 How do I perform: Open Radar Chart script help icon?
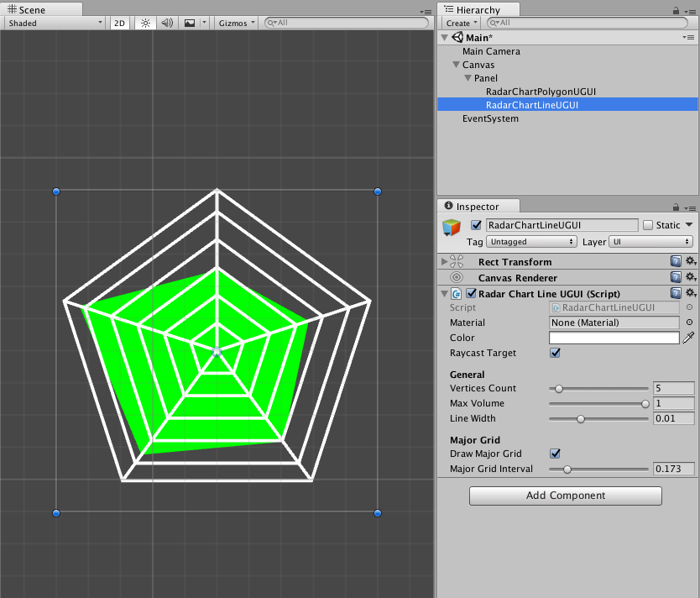coord(676,293)
